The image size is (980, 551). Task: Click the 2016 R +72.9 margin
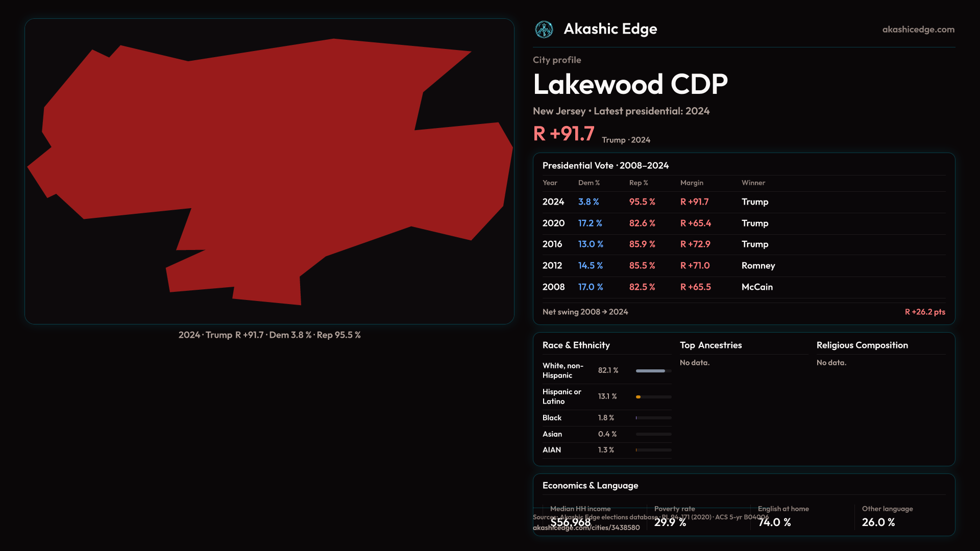click(695, 244)
